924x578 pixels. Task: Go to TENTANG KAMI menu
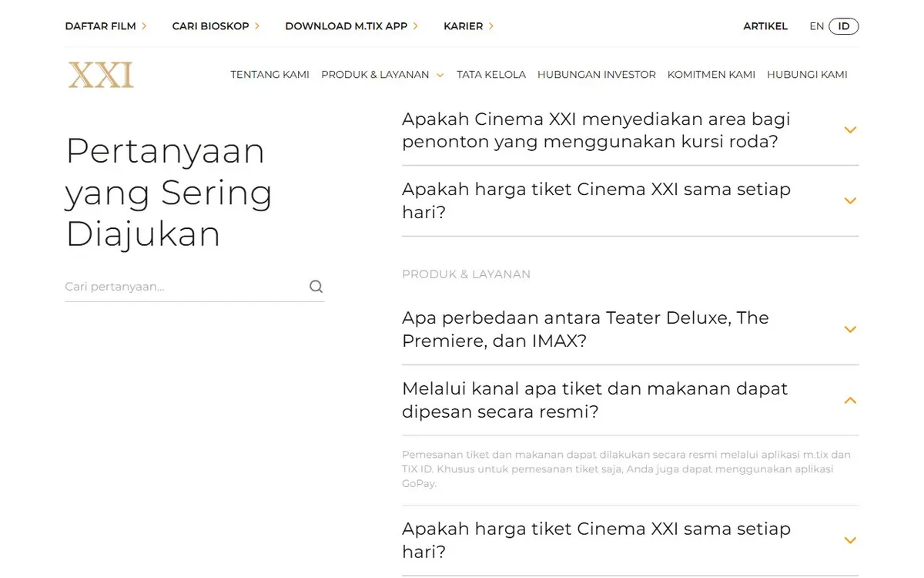click(269, 75)
